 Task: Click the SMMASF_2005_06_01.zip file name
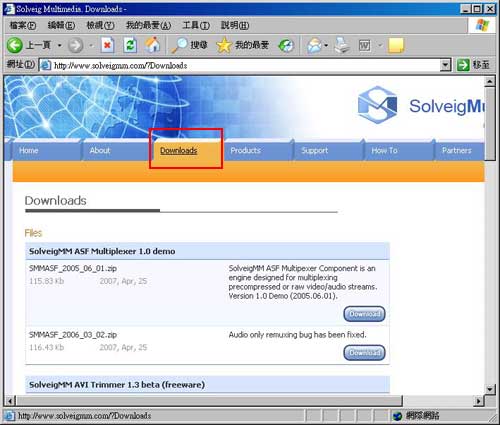pos(73,268)
